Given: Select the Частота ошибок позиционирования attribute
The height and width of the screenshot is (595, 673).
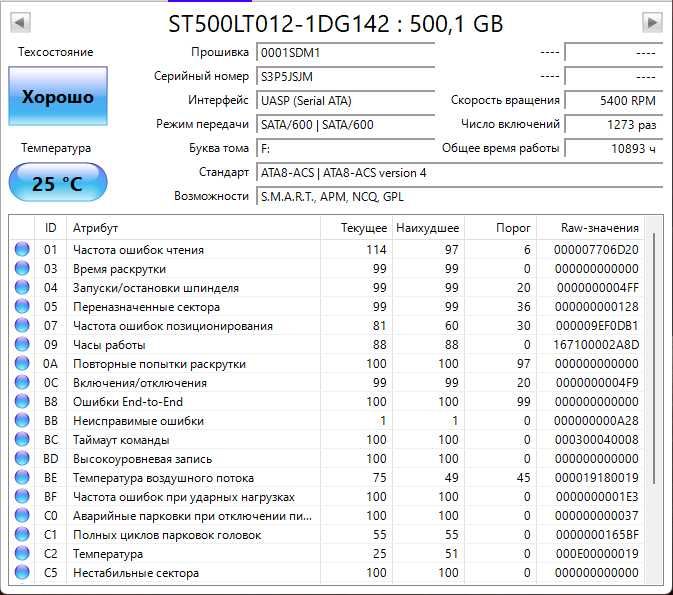Looking at the screenshot, I should pyautogui.click(x=173, y=326).
